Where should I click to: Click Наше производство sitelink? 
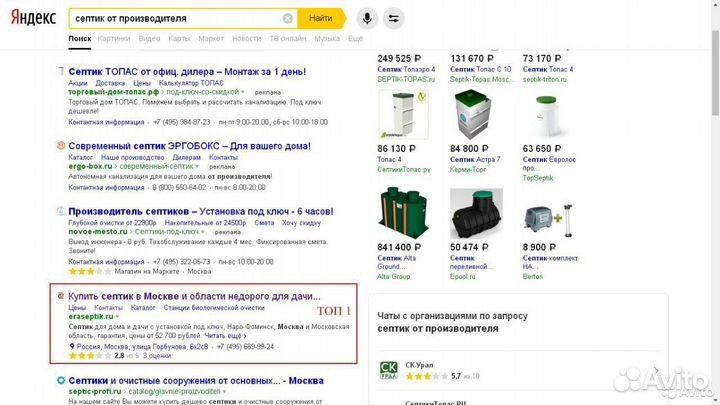point(132,158)
